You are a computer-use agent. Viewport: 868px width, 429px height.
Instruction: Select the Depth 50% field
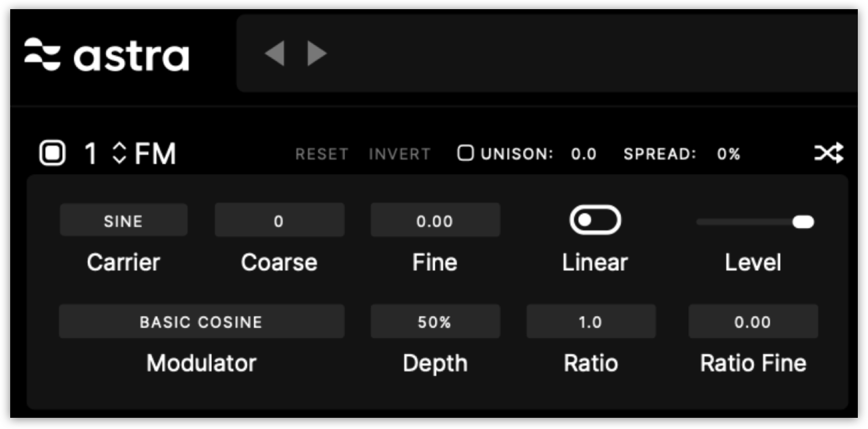click(x=435, y=322)
